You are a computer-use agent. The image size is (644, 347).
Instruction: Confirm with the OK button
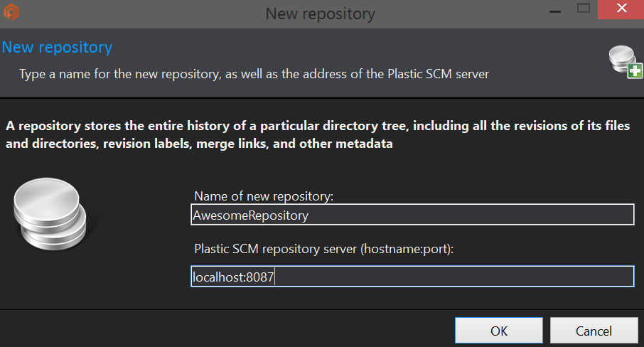coord(498,331)
